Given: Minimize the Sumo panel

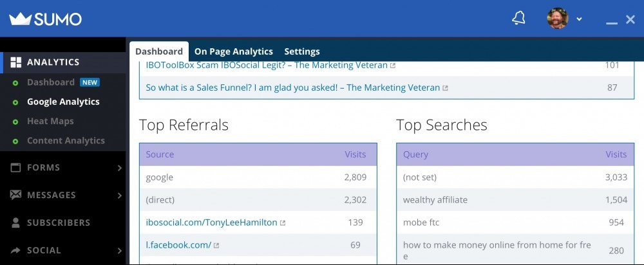Looking at the screenshot, I should pos(612,23).
